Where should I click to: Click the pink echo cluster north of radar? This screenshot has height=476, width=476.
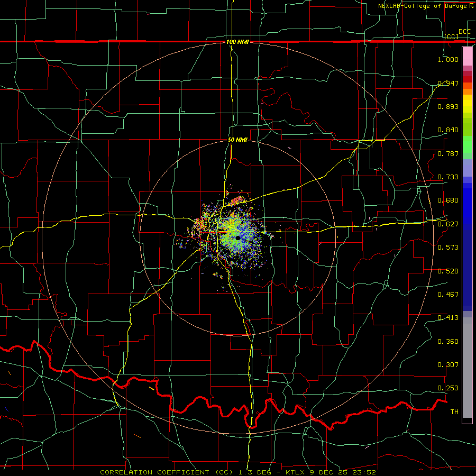pyautogui.click(x=238, y=200)
